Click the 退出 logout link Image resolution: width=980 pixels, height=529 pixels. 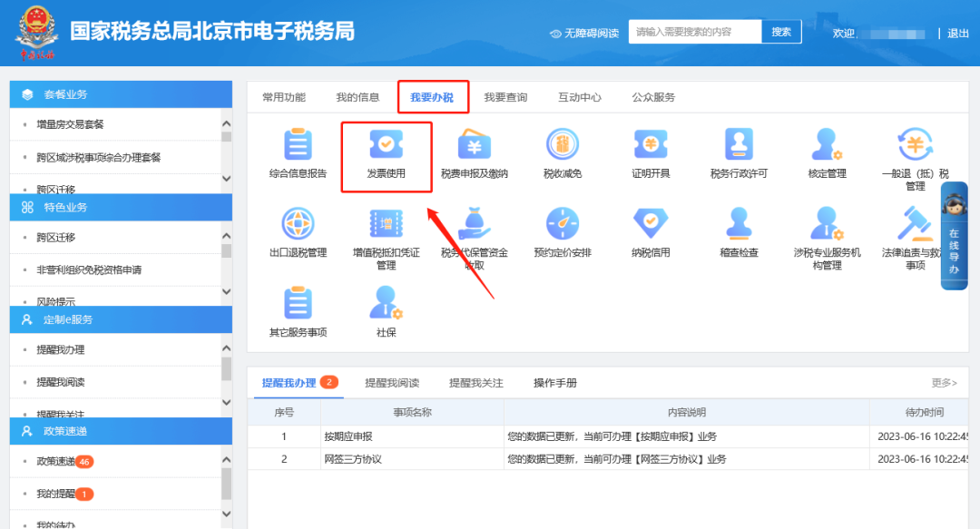pos(958,34)
